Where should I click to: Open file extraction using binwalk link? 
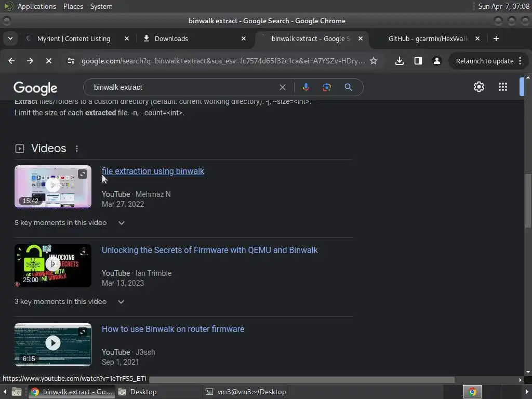click(x=153, y=171)
